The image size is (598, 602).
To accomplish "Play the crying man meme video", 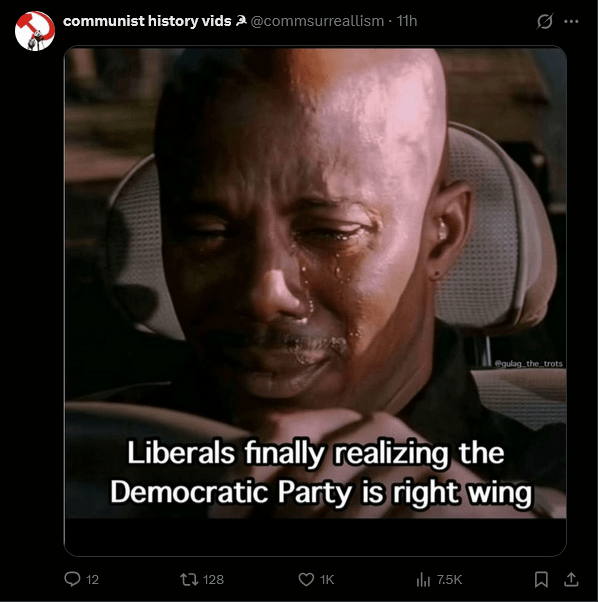I will (x=315, y=282).
